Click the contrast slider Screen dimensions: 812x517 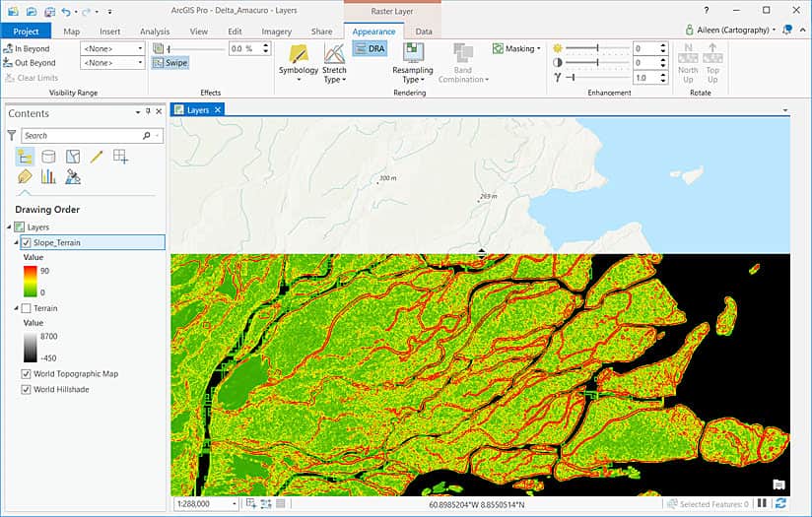[x=597, y=63]
